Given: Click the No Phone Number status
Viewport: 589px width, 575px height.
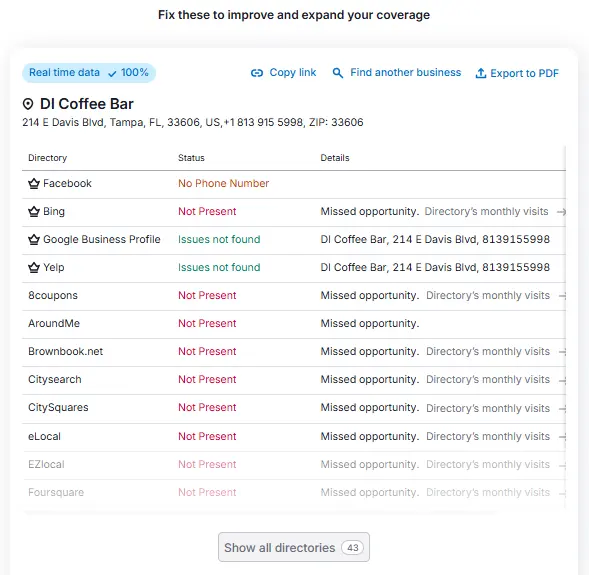Looking at the screenshot, I should click(x=224, y=183).
